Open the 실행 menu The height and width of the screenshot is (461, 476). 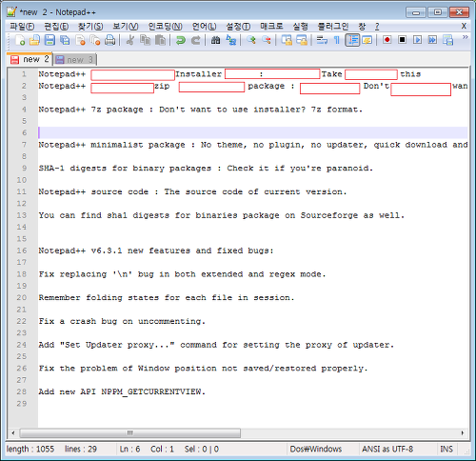click(300, 27)
